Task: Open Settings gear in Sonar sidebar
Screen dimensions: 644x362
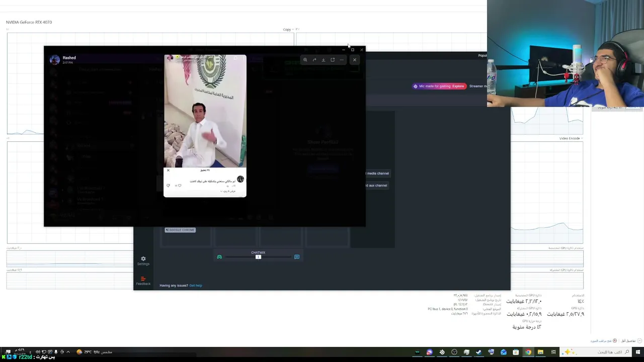Action: [143, 260]
